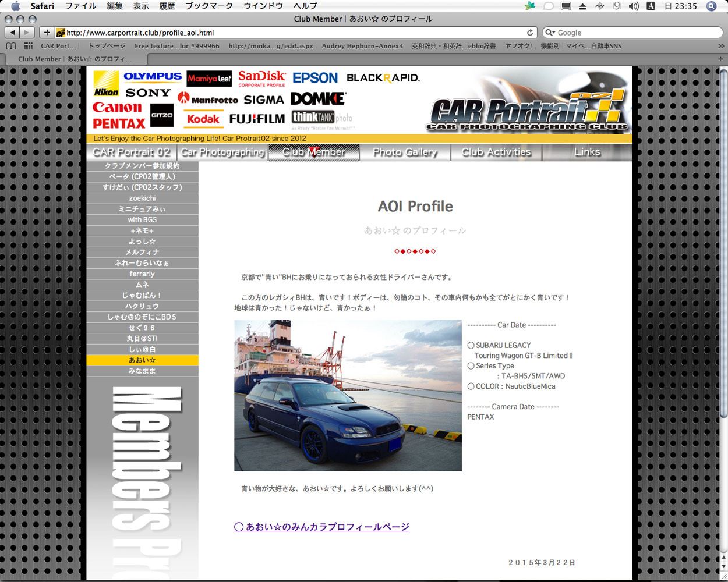Open the ブックマーク menu
Screen dimensions: 728x582
tap(209, 6)
